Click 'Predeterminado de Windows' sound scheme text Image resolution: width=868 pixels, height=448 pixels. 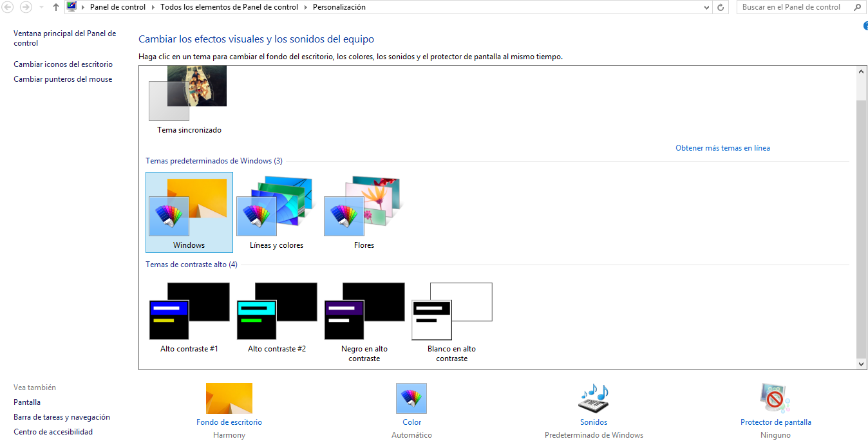tap(594, 435)
